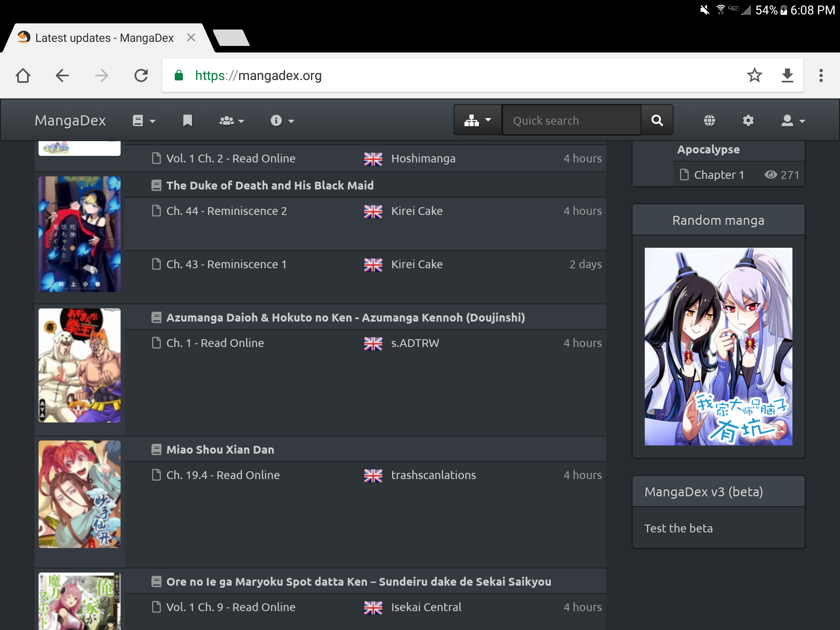This screenshot has height=630, width=840.
Task: Click the magnifier search button
Action: click(x=657, y=120)
